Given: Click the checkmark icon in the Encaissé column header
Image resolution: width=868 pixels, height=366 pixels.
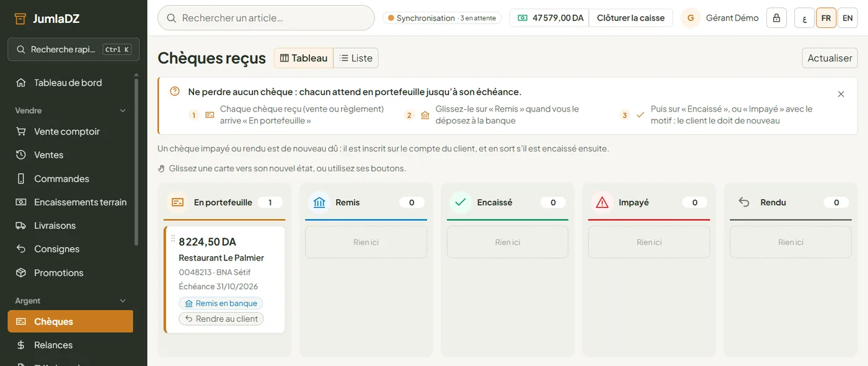Looking at the screenshot, I should coord(461,202).
